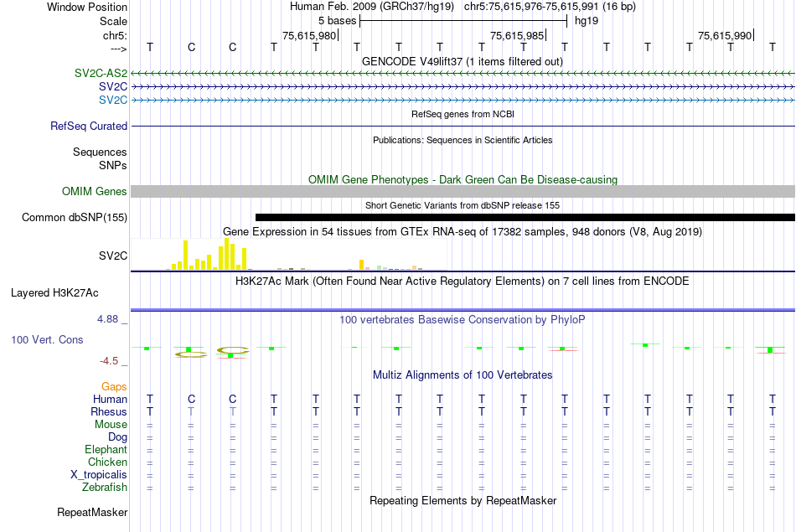The width and height of the screenshot is (796, 532).
Task: Click the -4.5 lower conservation scale value
Action: (x=109, y=361)
